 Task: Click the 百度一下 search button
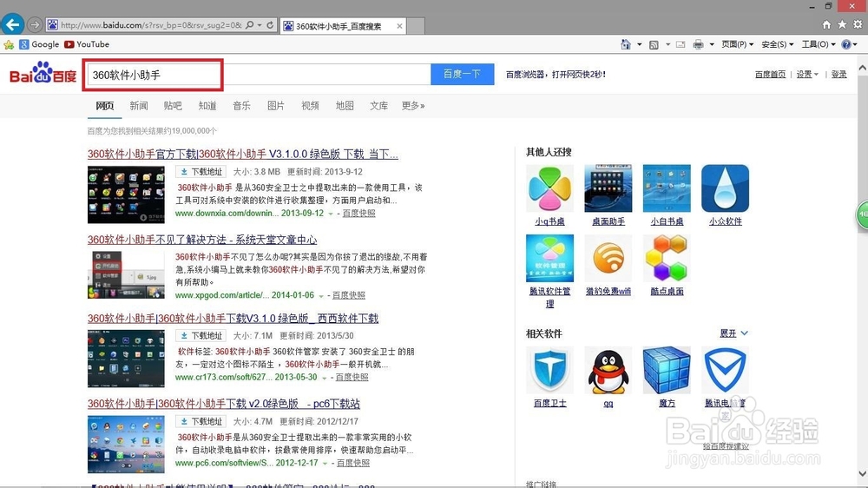(x=463, y=74)
